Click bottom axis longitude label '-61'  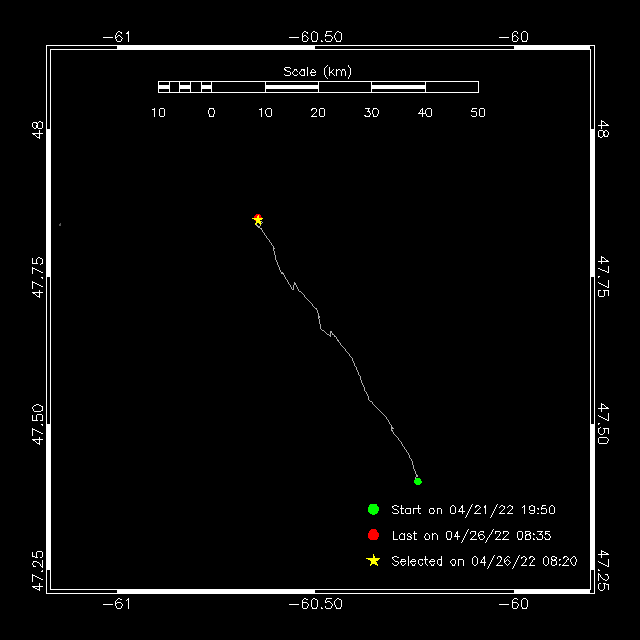click(117, 604)
